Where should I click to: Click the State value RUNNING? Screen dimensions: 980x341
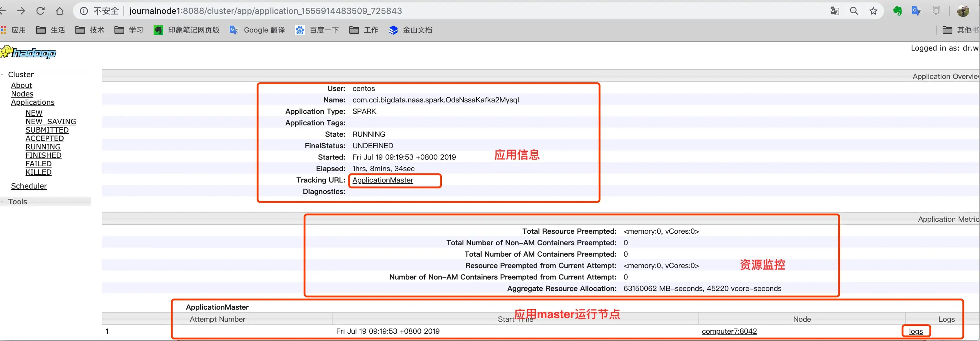point(369,134)
